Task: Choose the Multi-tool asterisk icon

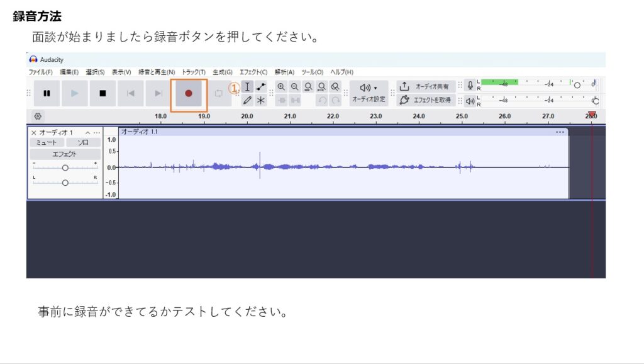Action: 261,100
